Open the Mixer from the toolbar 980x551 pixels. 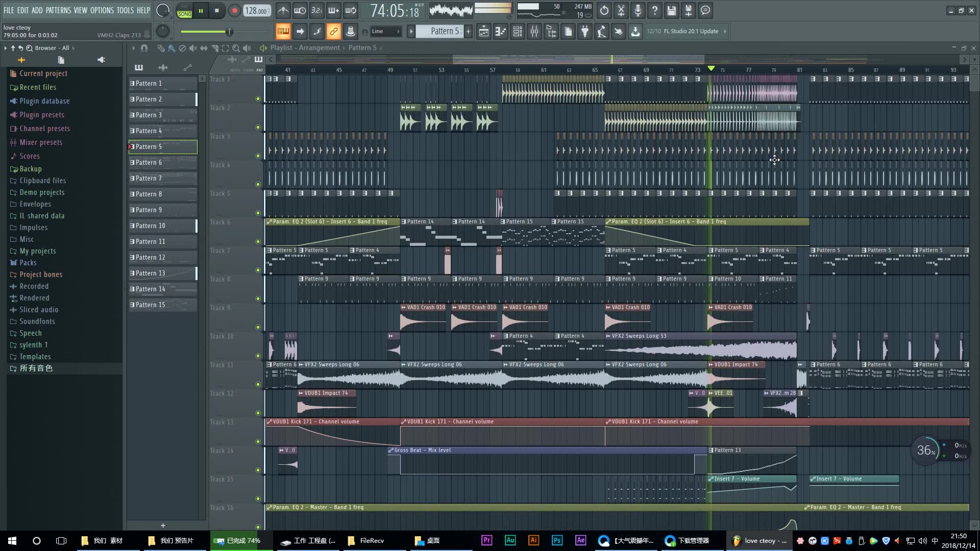534,31
